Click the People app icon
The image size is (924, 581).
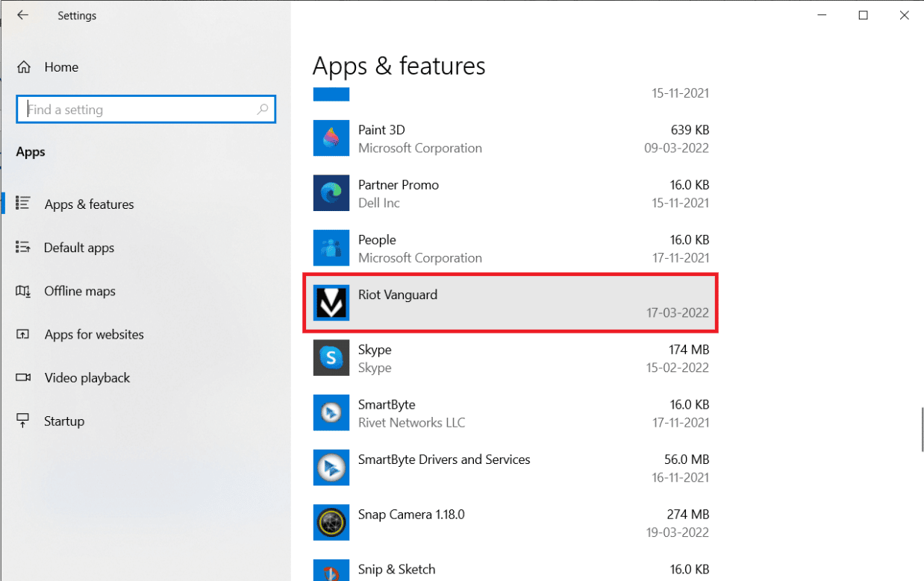coord(331,249)
